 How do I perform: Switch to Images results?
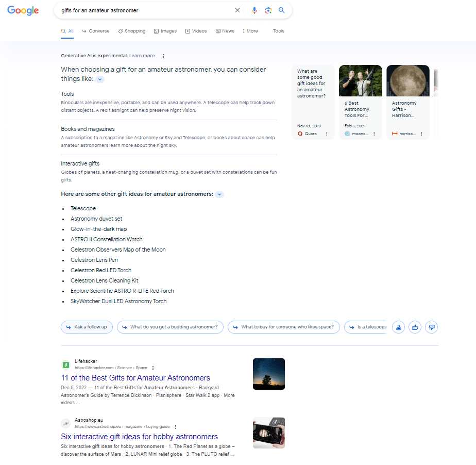(x=165, y=31)
